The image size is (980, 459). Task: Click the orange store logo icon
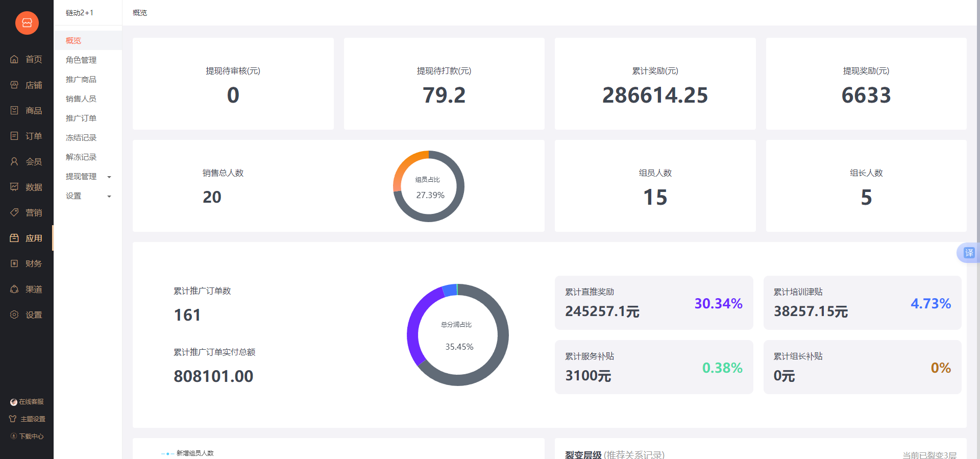pyautogui.click(x=27, y=23)
